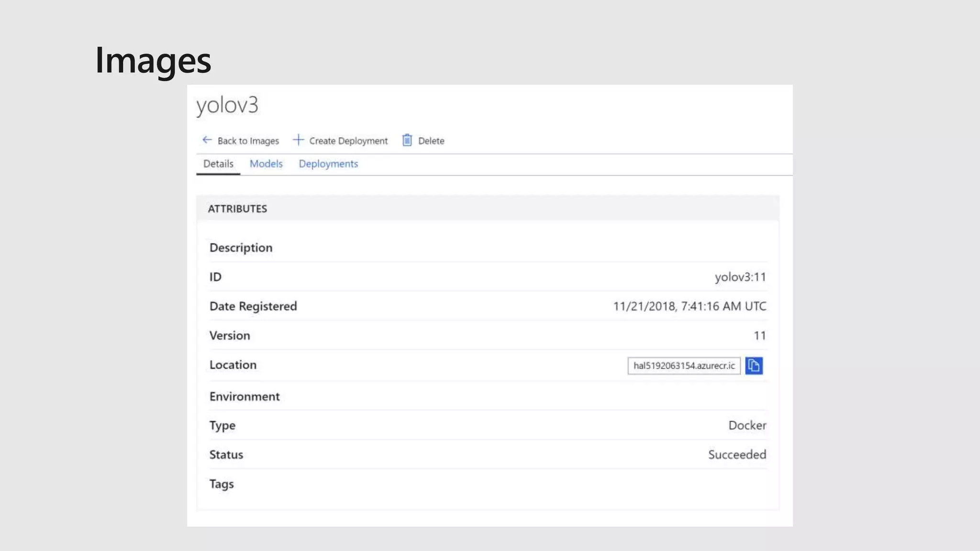Click Create Deployment button text
Screen dimensions: 980x551
(x=348, y=141)
